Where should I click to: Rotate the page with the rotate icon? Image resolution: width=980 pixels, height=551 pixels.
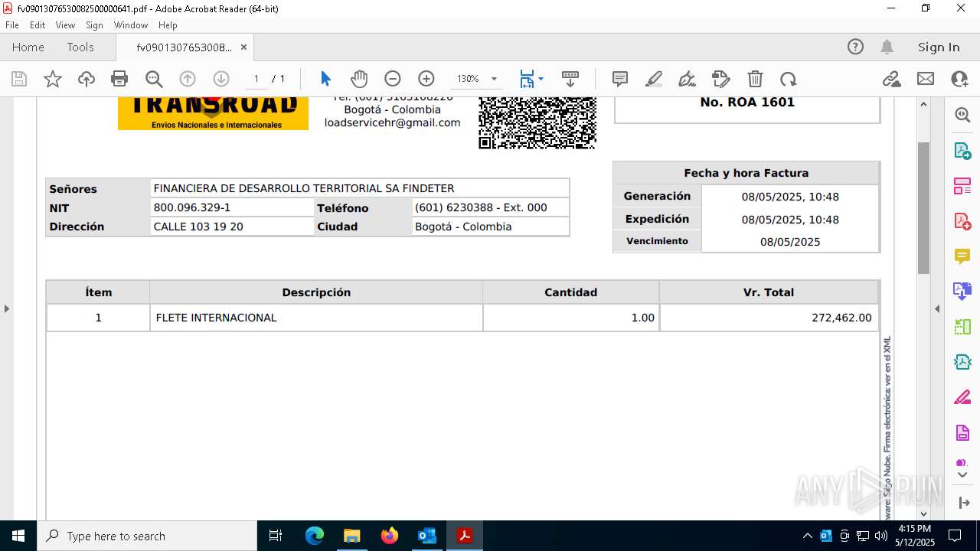(x=789, y=79)
